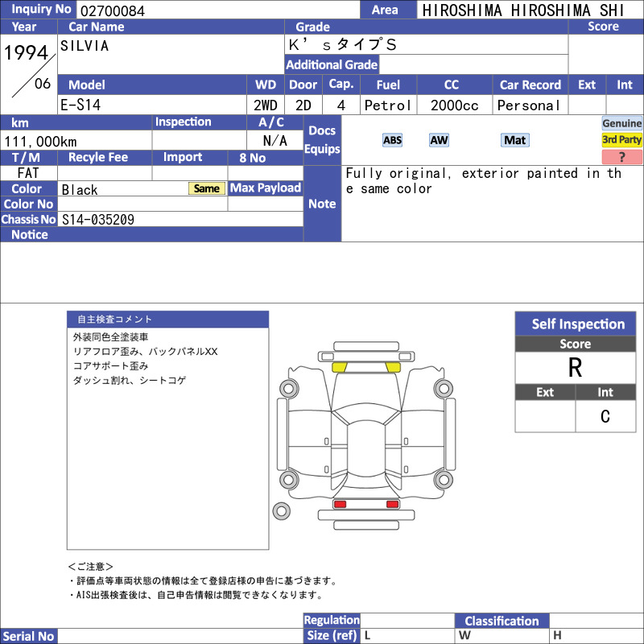Image resolution: width=644 pixels, height=644 pixels.
Task: Click the note text 'Fully original'
Action: click(x=398, y=173)
